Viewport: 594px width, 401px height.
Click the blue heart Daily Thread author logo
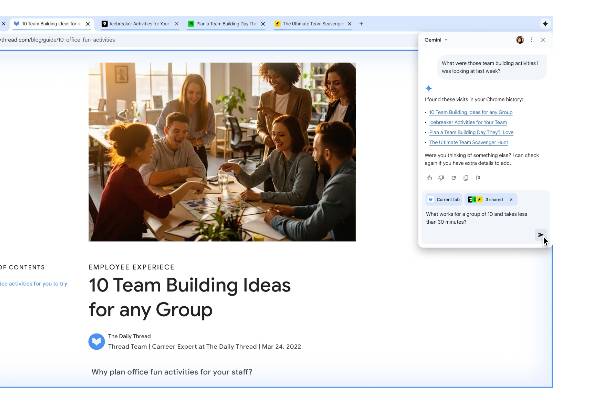[97, 342]
